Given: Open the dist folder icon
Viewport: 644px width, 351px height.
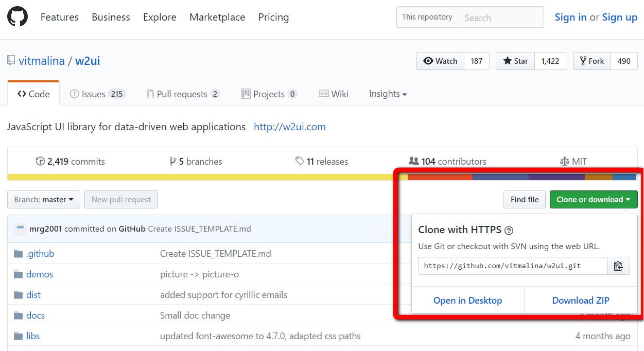Looking at the screenshot, I should pos(19,295).
